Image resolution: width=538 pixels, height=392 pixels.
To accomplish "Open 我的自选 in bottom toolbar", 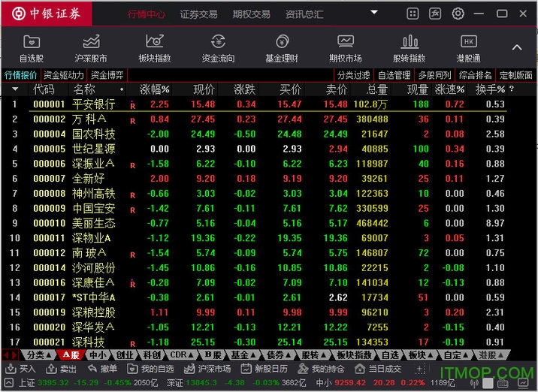I will tap(150, 369).
